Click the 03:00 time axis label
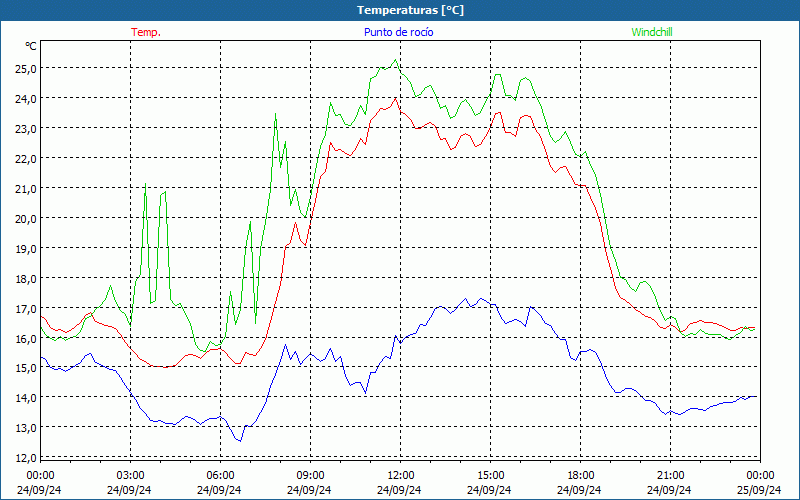Image resolution: width=800 pixels, height=500 pixels. pos(131,476)
